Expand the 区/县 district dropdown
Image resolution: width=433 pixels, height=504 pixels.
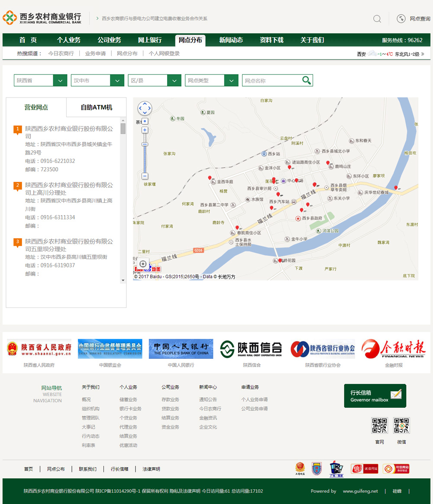pos(155,80)
